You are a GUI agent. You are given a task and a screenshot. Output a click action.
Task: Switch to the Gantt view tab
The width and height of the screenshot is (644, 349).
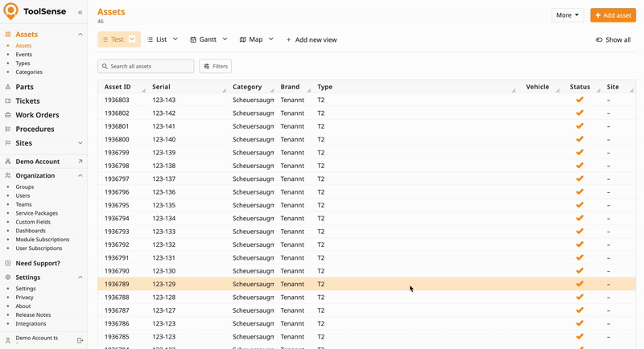click(204, 39)
